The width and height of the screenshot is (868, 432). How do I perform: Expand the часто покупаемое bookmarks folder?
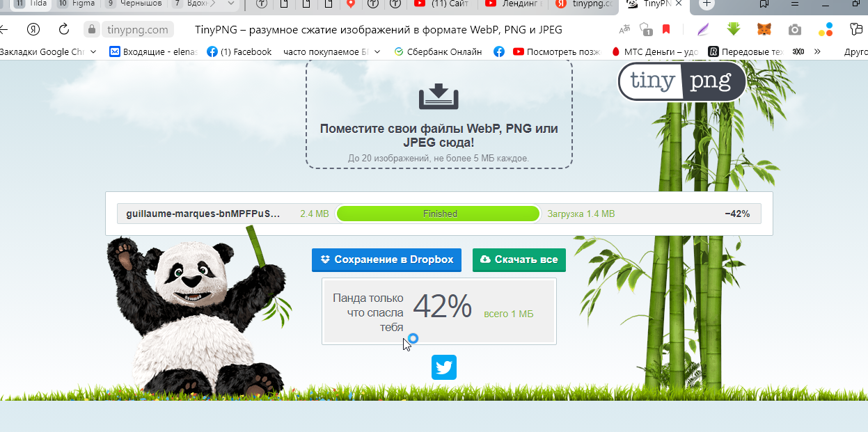[332, 51]
